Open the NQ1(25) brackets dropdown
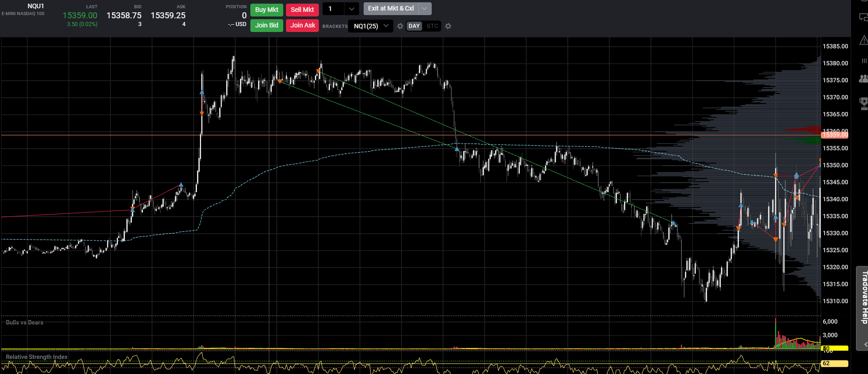Screen dimensions: 868x374 370,26
